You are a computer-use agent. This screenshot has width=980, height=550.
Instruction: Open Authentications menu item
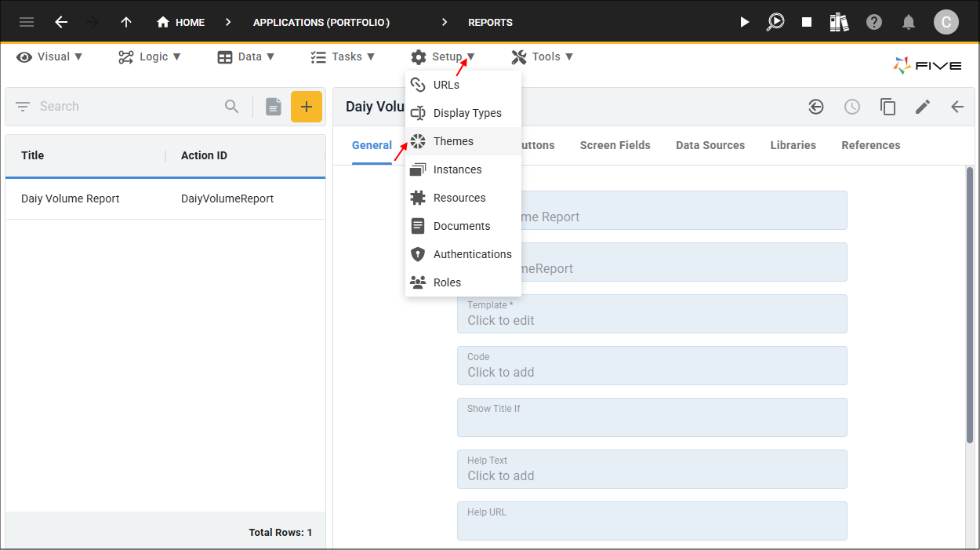point(463,254)
